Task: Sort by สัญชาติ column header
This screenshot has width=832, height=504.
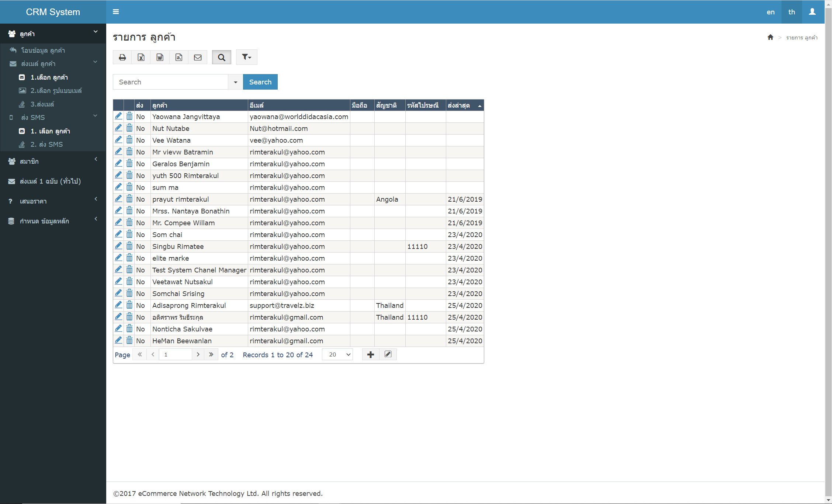Action: pos(390,105)
